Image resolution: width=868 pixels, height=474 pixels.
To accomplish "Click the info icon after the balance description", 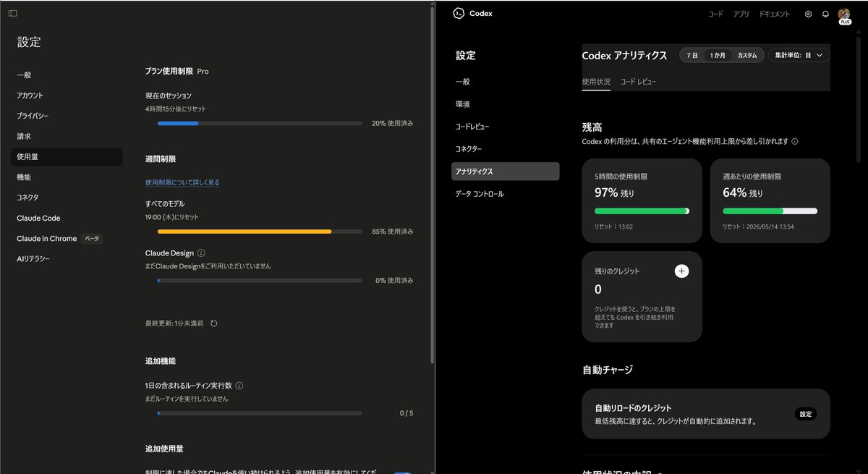I will point(795,141).
